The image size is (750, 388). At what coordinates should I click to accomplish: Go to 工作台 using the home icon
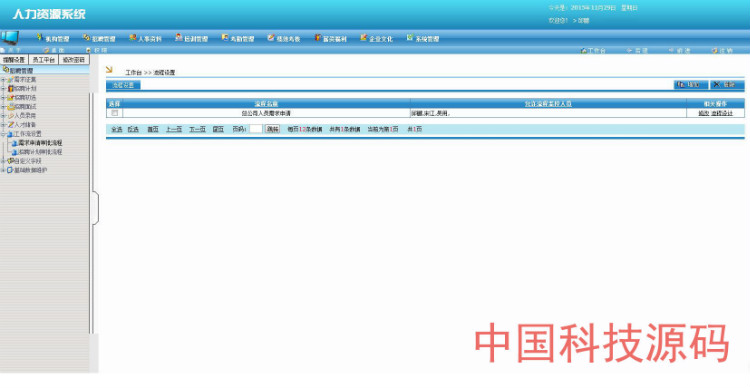584,50
